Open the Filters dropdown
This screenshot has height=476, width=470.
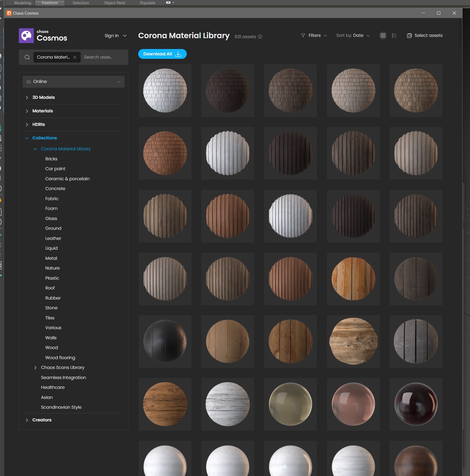[x=314, y=36]
